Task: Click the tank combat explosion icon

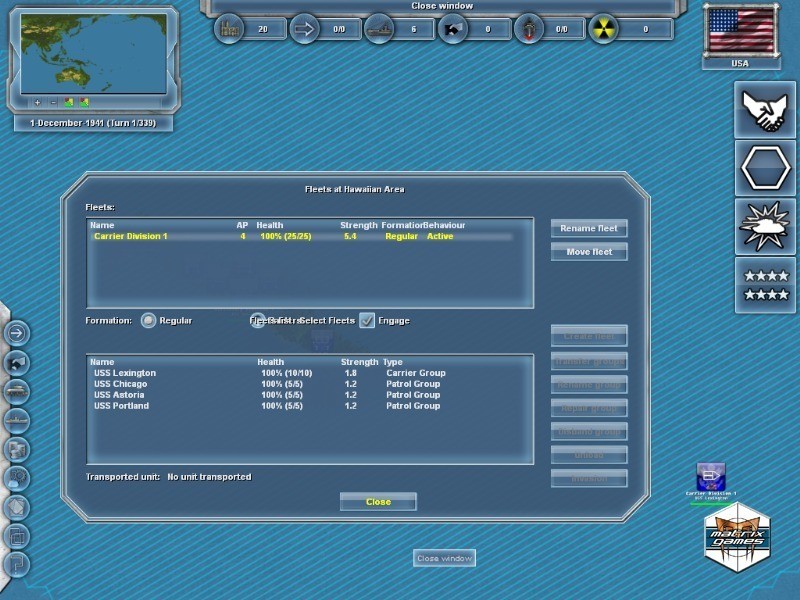Action: tap(765, 226)
